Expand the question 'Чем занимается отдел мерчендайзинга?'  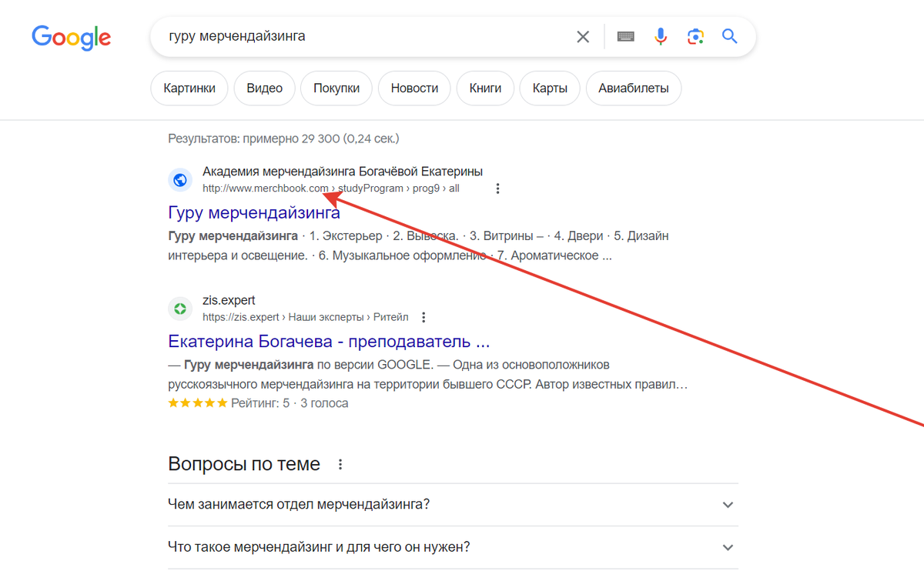coord(727,505)
